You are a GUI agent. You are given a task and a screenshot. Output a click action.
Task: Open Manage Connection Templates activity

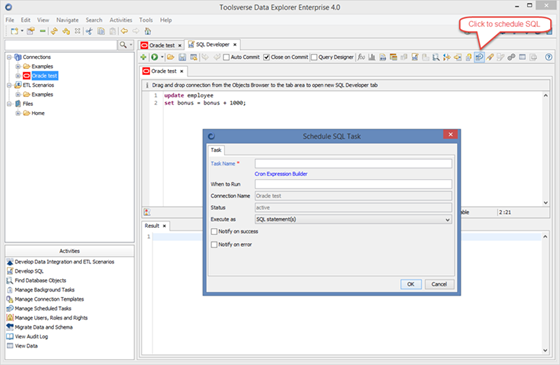pos(49,299)
